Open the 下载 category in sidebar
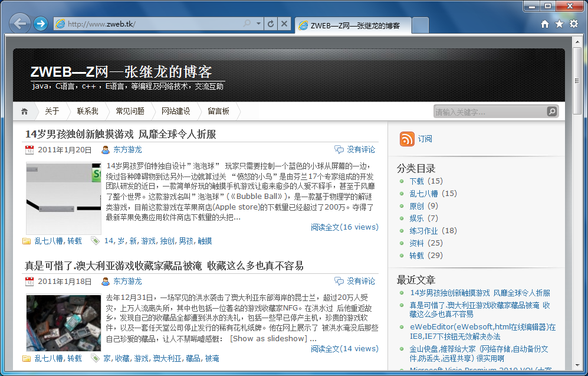Screen dimensions: 588x376 click(x=416, y=181)
